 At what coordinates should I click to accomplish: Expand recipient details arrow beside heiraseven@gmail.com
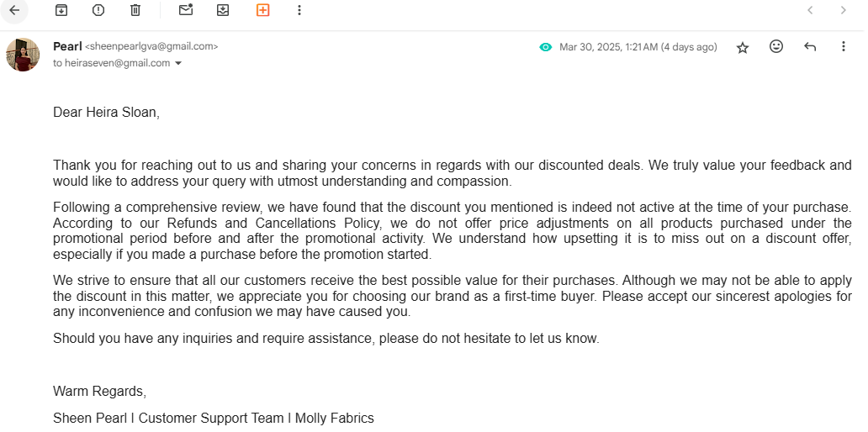click(178, 63)
